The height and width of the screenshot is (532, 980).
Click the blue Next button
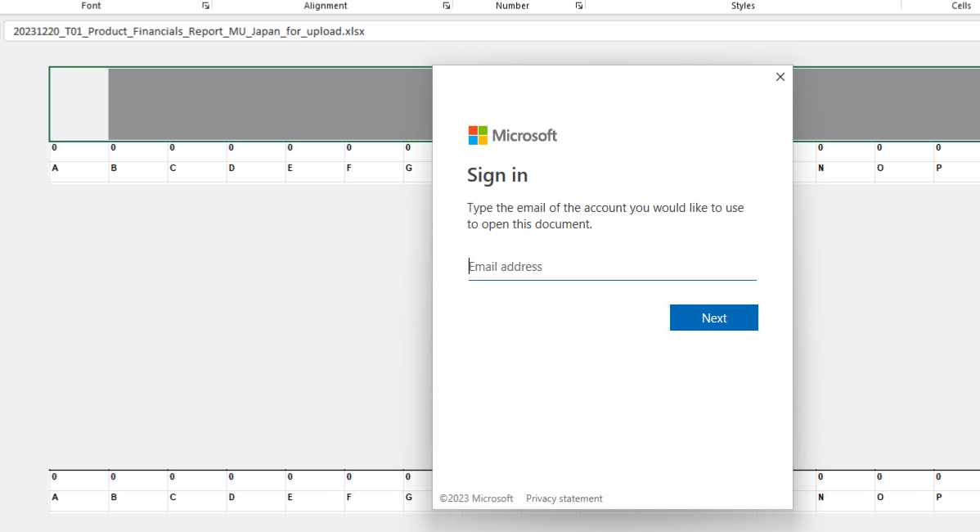[x=714, y=318]
